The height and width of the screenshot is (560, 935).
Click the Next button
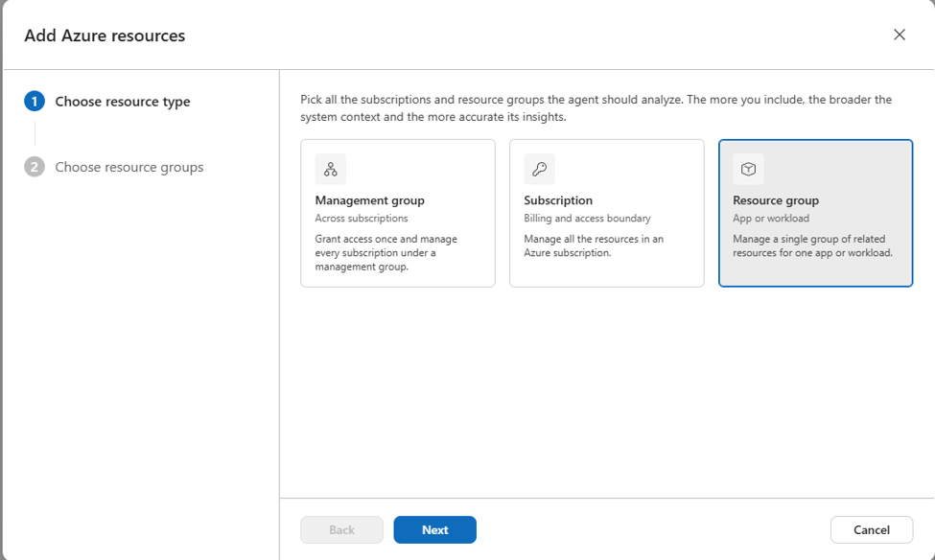434,529
